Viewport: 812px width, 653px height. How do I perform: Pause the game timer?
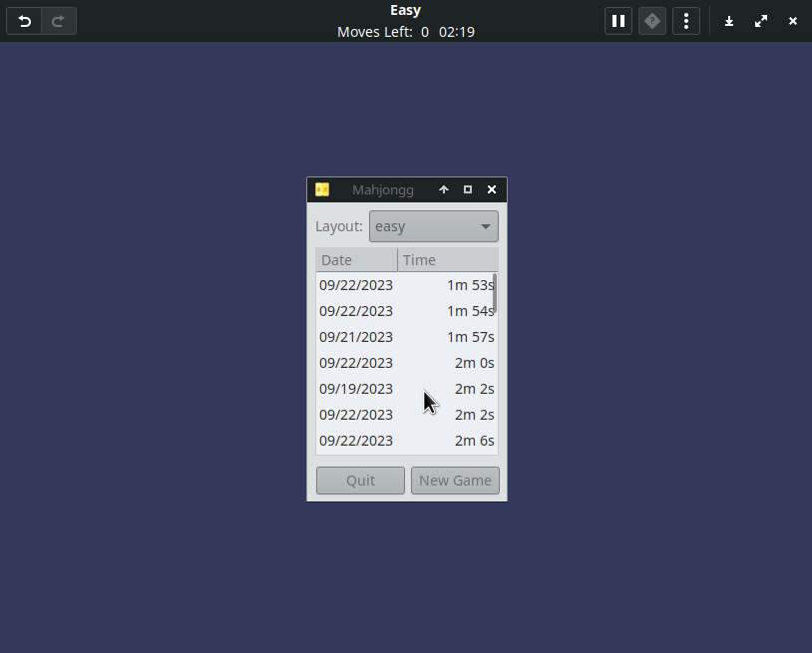(x=618, y=21)
